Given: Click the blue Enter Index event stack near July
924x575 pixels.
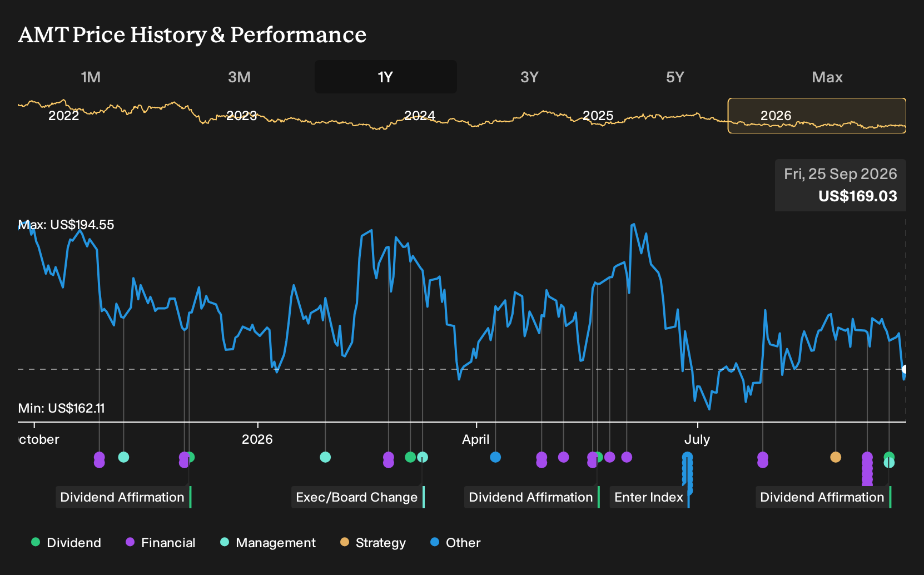Looking at the screenshot, I should tap(688, 473).
